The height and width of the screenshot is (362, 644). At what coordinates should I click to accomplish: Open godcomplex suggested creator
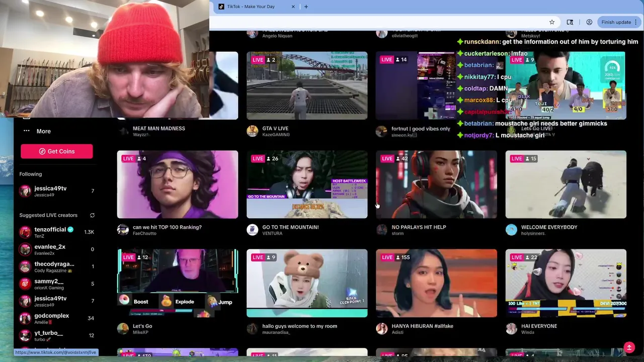tap(56, 318)
